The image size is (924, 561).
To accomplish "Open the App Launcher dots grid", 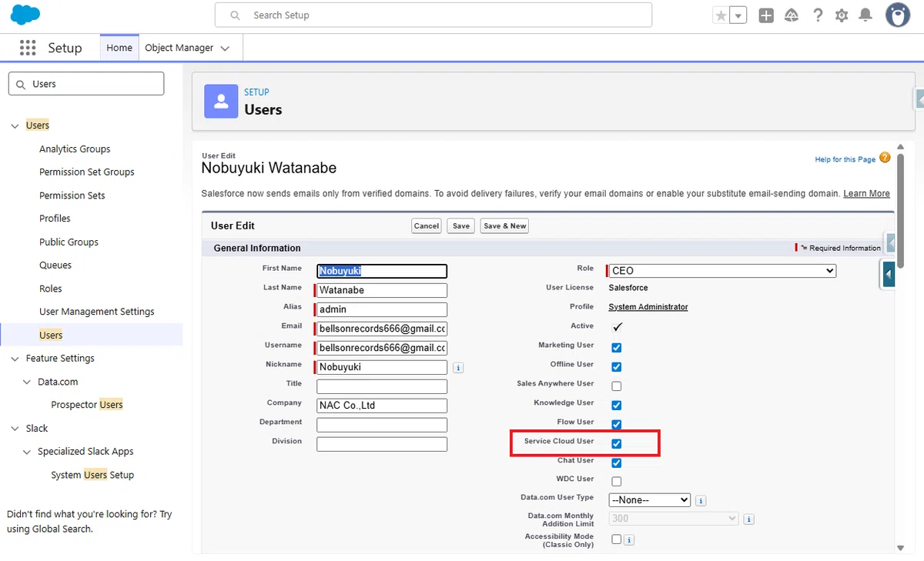I will [x=28, y=48].
